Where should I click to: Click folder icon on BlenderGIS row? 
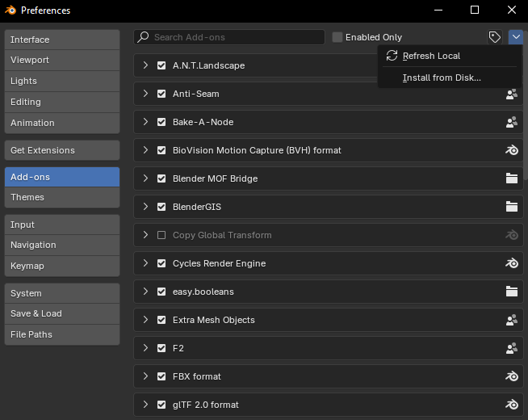click(511, 207)
